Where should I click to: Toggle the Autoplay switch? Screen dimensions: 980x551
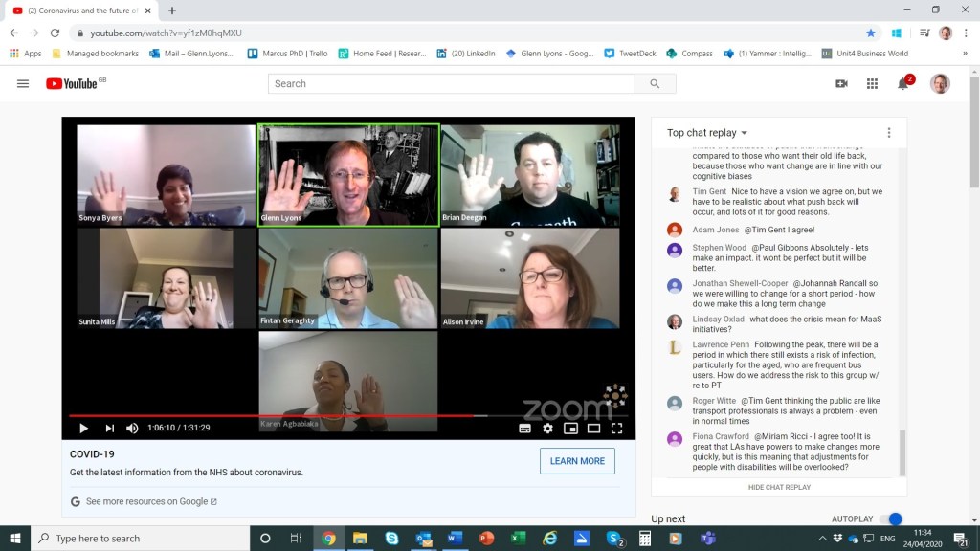890,518
